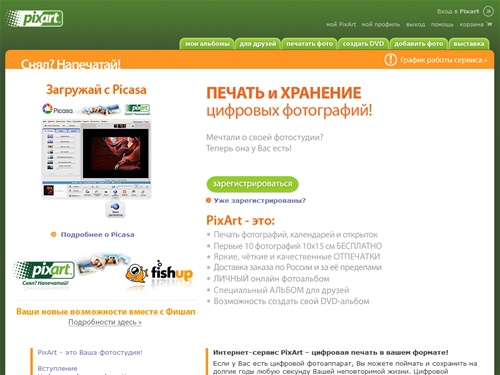Image resolution: width=500 pixels, height=375 pixels.
Task: Click the Снял? Напечатай! slogan in orange bar
Action: [71, 64]
